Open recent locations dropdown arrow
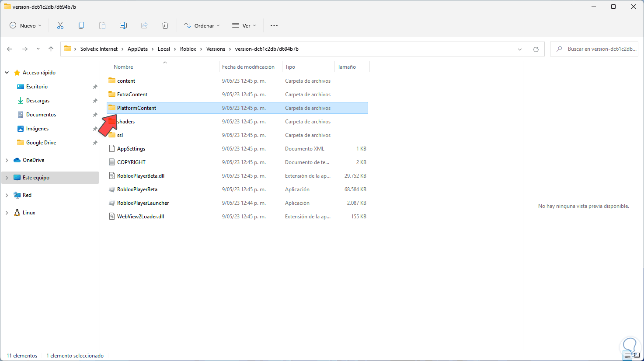This screenshot has height=361, width=644. (x=38, y=49)
